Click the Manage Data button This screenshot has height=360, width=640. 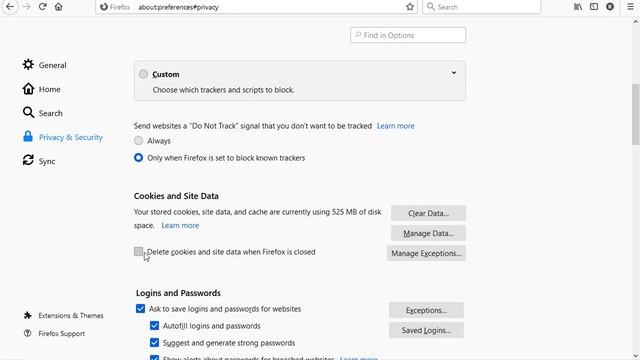[428, 233]
